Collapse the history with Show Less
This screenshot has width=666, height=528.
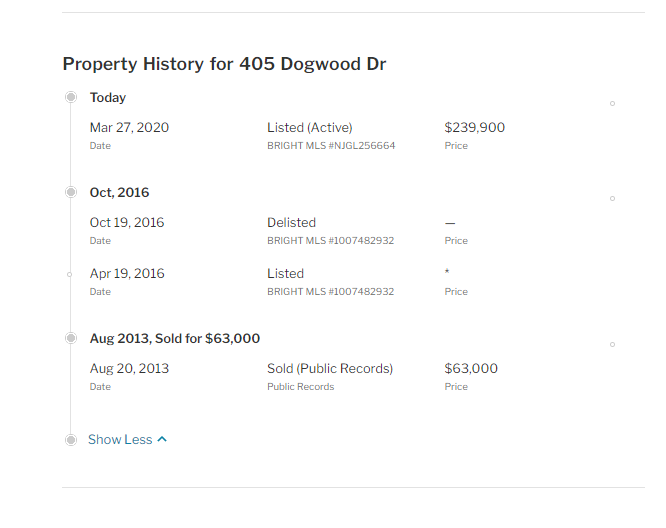(120, 440)
